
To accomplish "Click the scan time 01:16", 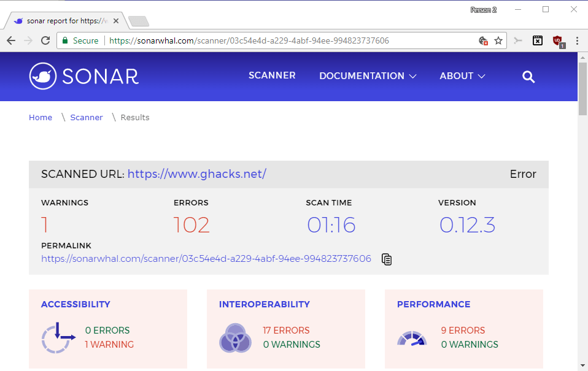I will 331,225.
